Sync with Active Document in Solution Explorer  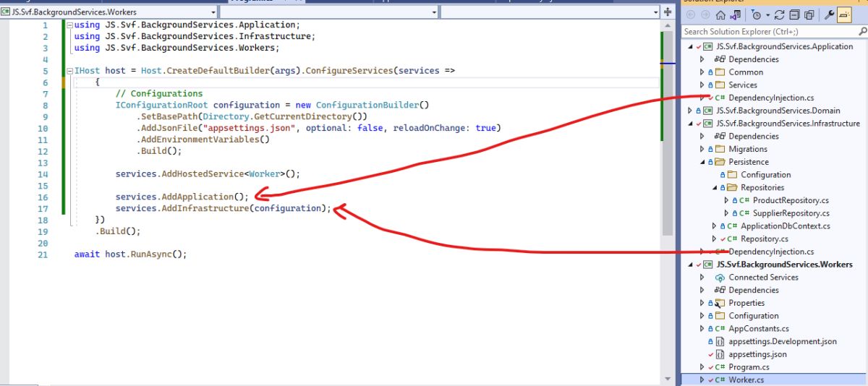779,15
